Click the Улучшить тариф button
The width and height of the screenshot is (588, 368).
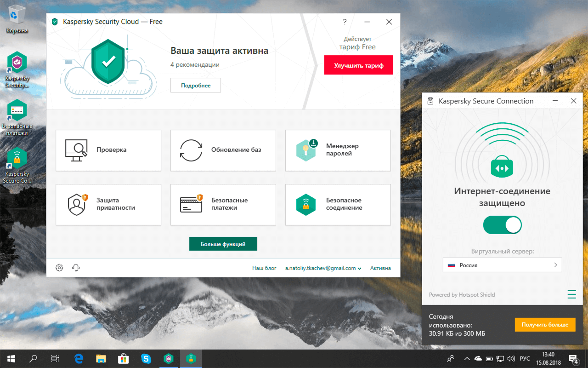(x=359, y=65)
